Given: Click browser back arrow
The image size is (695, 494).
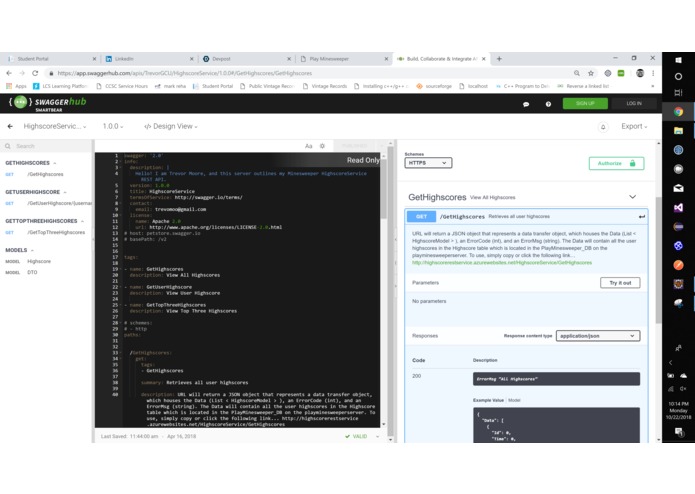Looking at the screenshot, I should click(9, 73).
